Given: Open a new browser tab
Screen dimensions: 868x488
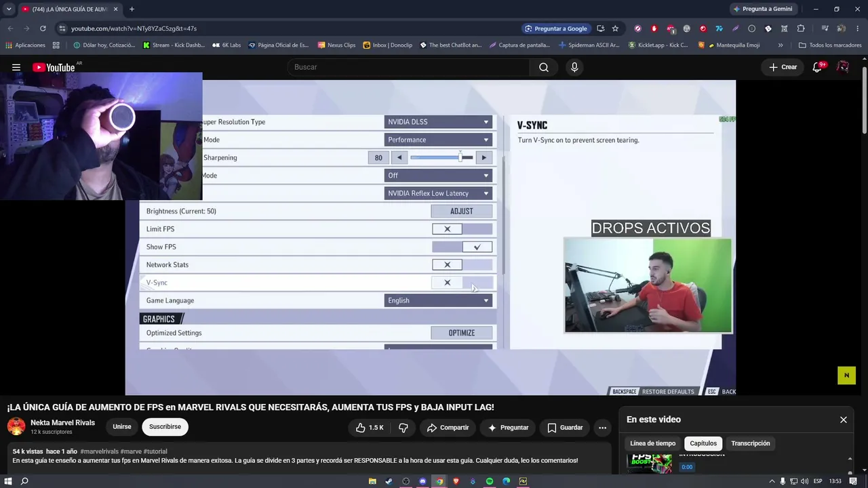Looking at the screenshot, I should [x=132, y=9].
